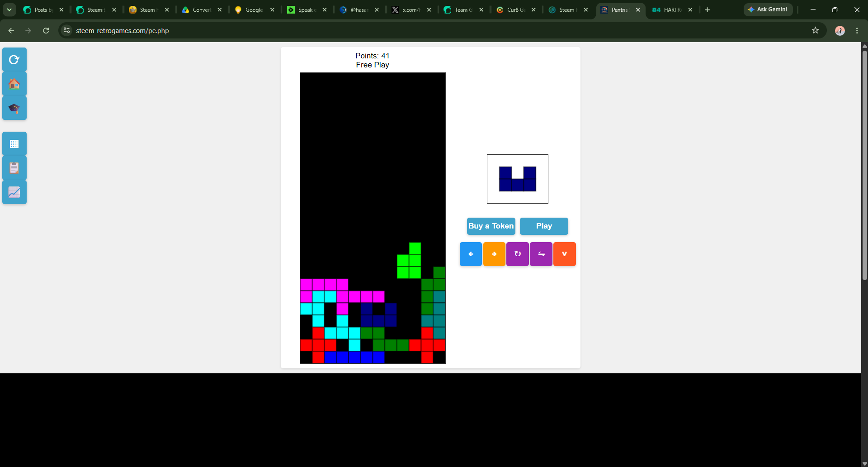Screen dimensions: 868x467
Task: Click the Points: 41 score text
Action: (x=372, y=56)
